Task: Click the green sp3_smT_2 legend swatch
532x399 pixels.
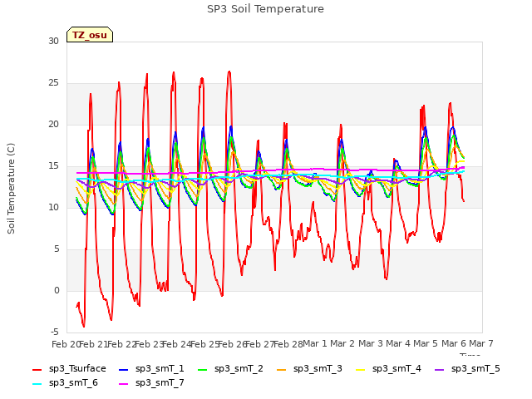Action: [x=203, y=369]
